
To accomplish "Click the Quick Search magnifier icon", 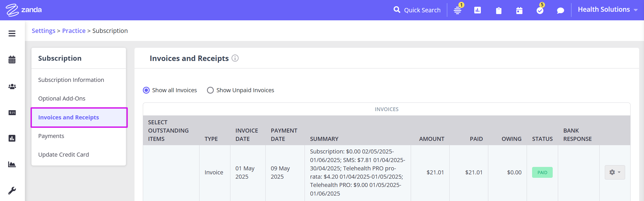I will click(x=397, y=10).
